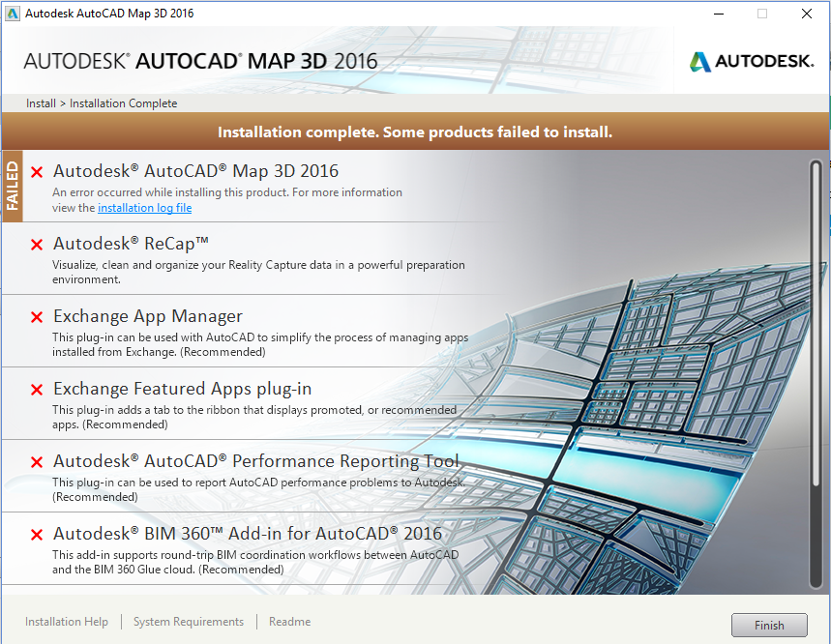831x644 pixels.
Task: Click the red X beside Exchange App Manager
Action: coord(37,317)
